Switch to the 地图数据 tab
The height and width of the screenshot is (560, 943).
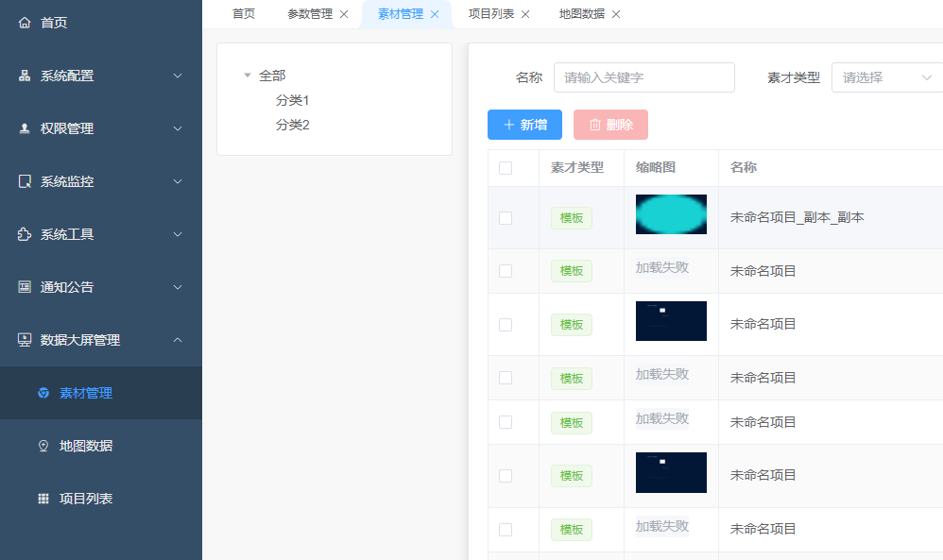coord(581,14)
